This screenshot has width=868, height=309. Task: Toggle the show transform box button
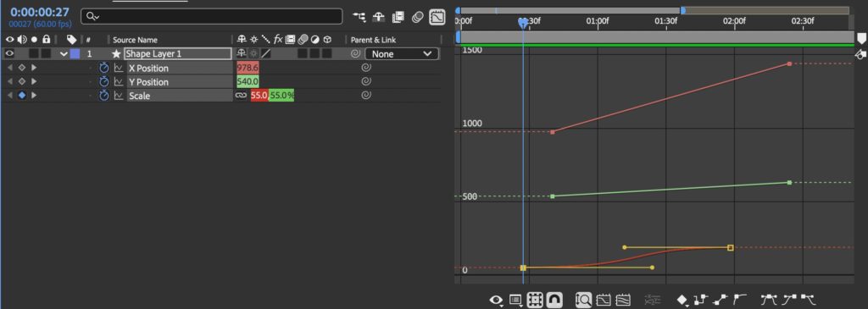pyautogui.click(x=534, y=300)
